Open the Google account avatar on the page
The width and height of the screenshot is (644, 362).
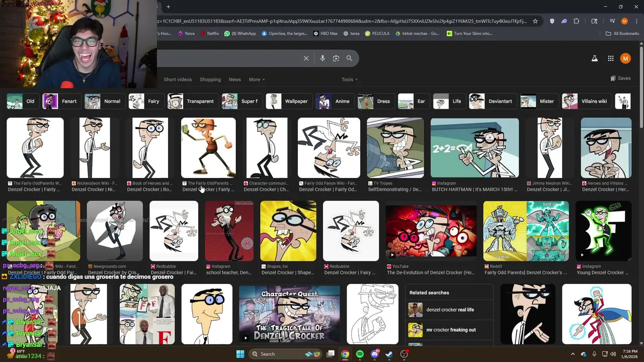pos(625,58)
